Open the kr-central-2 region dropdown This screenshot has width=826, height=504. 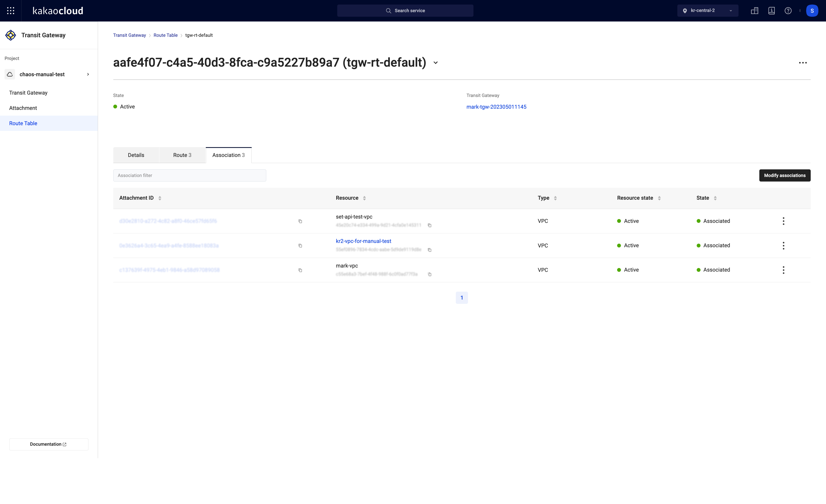[x=708, y=11]
